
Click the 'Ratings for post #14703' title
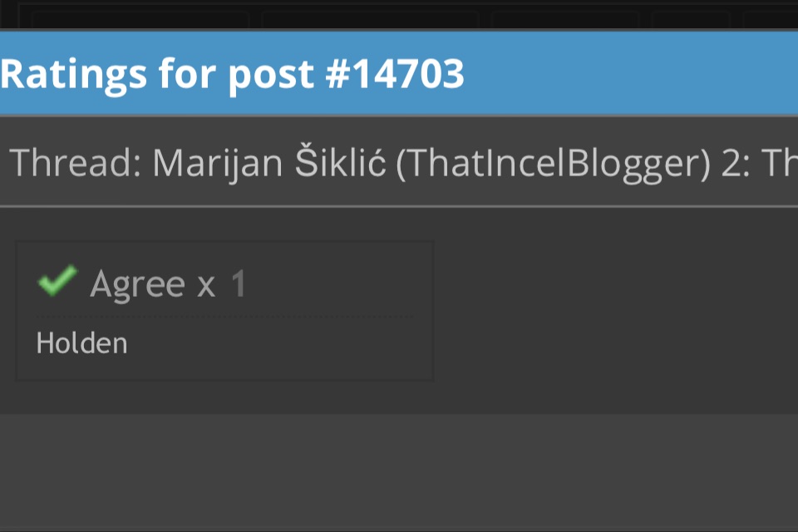click(232, 74)
